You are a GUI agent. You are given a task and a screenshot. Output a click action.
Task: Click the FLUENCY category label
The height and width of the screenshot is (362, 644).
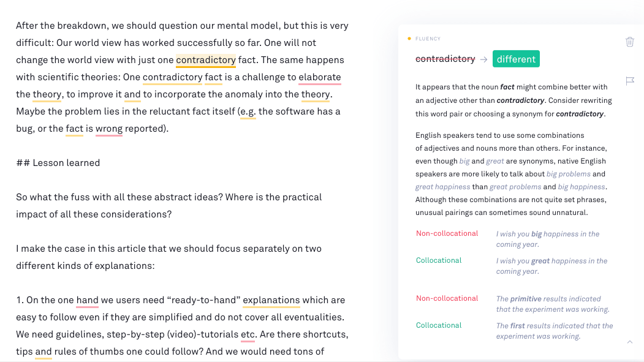(x=428, y=38)
